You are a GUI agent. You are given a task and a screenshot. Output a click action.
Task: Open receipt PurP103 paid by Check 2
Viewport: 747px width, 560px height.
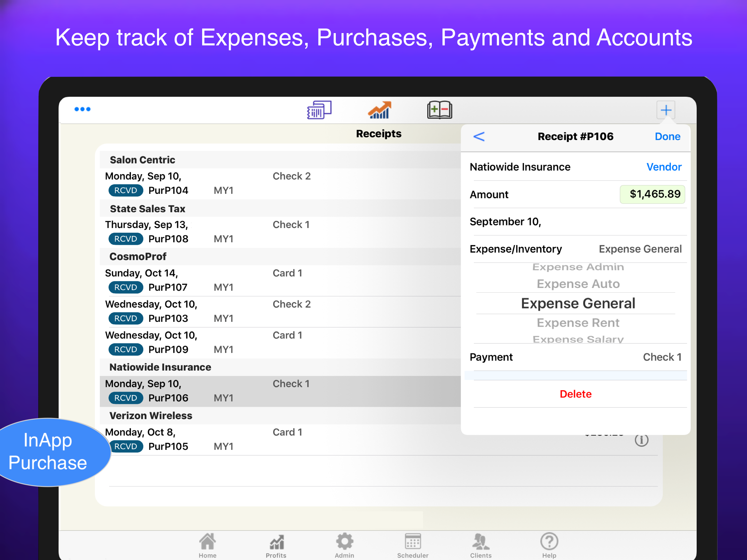pos(280,311)
